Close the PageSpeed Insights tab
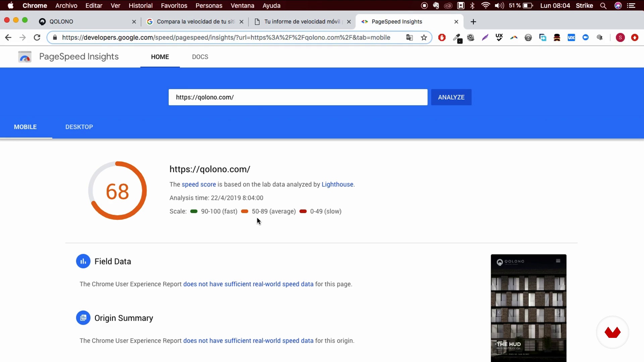 coord(456,22)
